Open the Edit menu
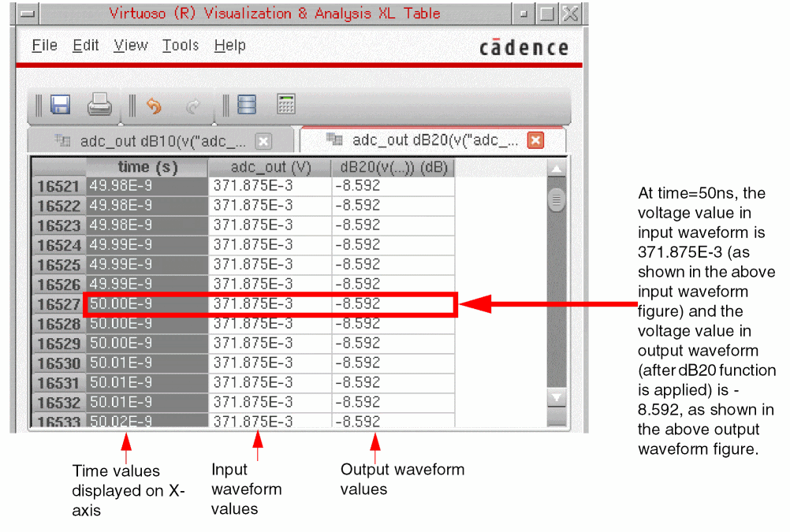This screenshot has height=532, width=790. click(85, 46)
